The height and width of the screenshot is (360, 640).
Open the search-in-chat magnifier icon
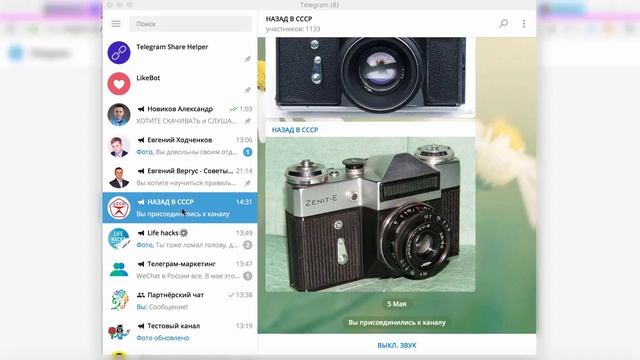click(504, 23)
